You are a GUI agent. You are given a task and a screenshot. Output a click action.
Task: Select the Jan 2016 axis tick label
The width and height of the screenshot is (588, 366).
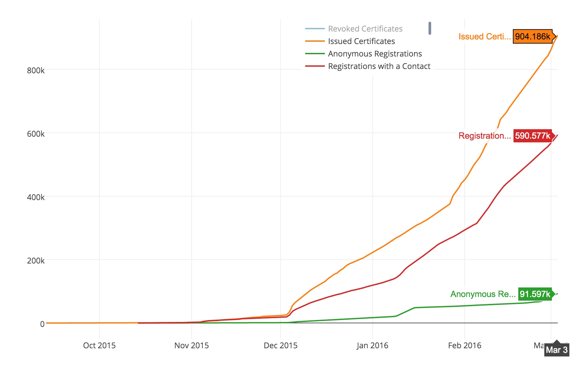click(x=372, y=346)
